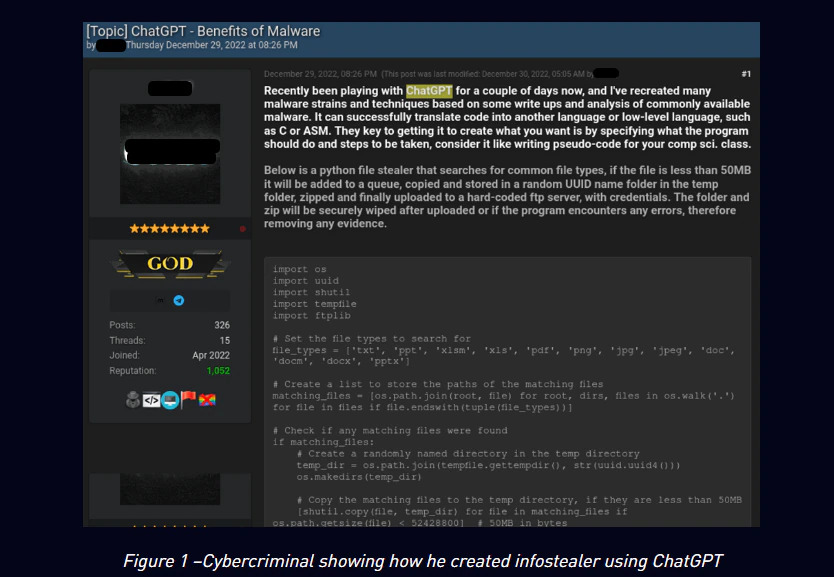Click the code line "import tempfile"

[314, 304]
